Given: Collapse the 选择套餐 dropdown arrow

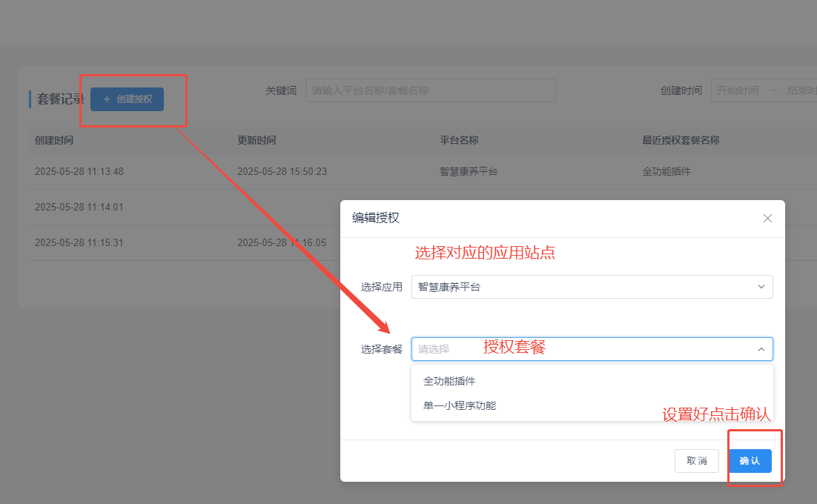Looking at the screenshot, I should tap(761, 349).
